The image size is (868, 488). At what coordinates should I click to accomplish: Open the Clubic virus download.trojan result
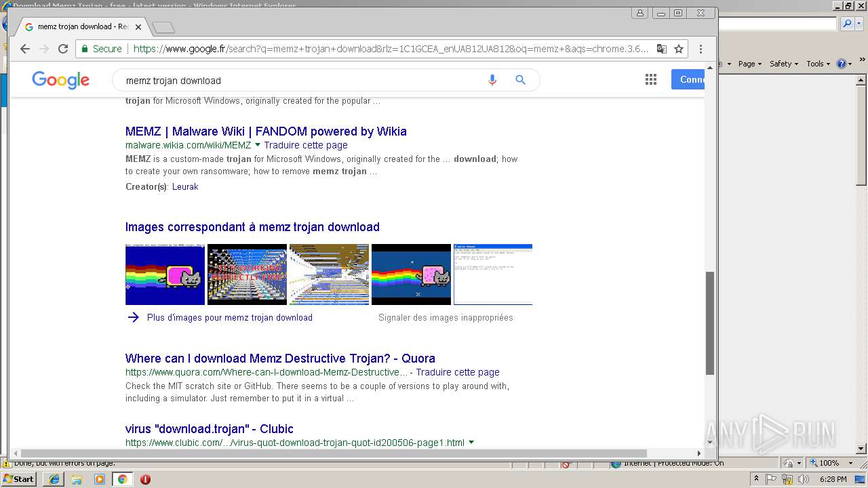(210, 429)
